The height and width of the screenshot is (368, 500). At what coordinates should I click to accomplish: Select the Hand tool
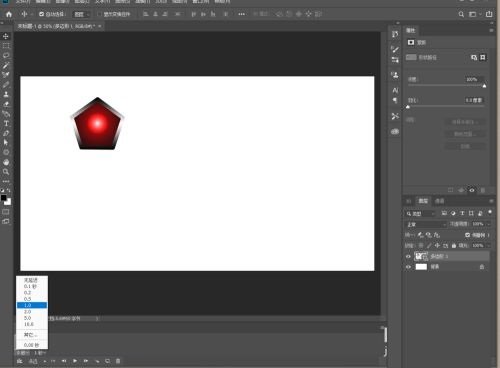6,162
